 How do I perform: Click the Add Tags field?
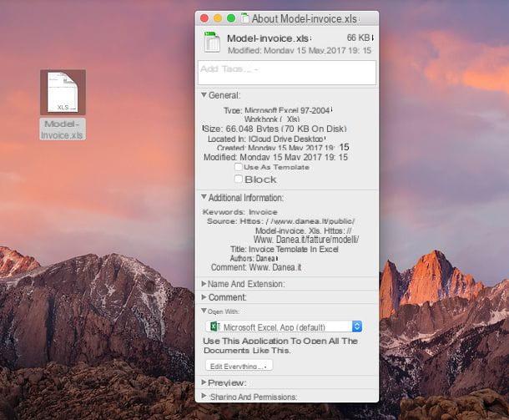287,73
